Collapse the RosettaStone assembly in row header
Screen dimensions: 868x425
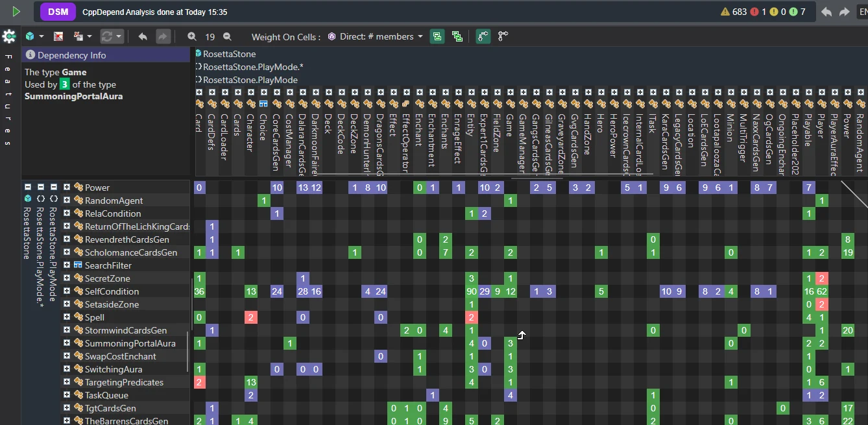(x=27, y=187)
